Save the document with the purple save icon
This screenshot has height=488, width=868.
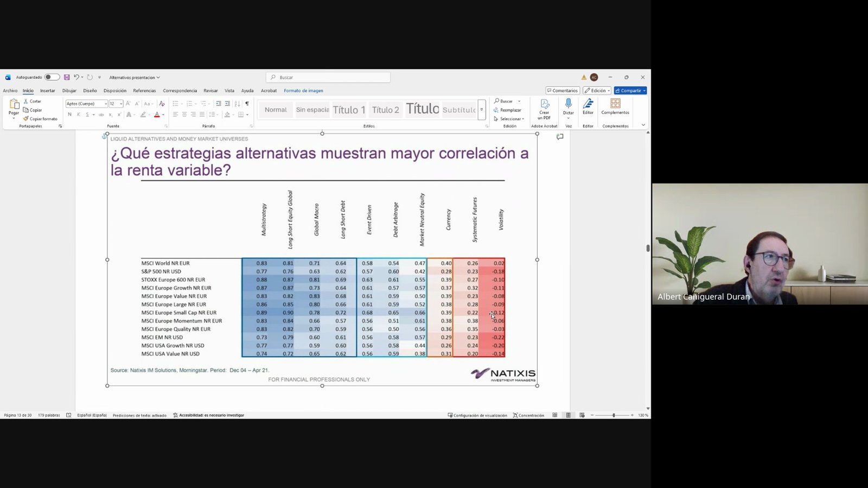(x=67, y=78)
